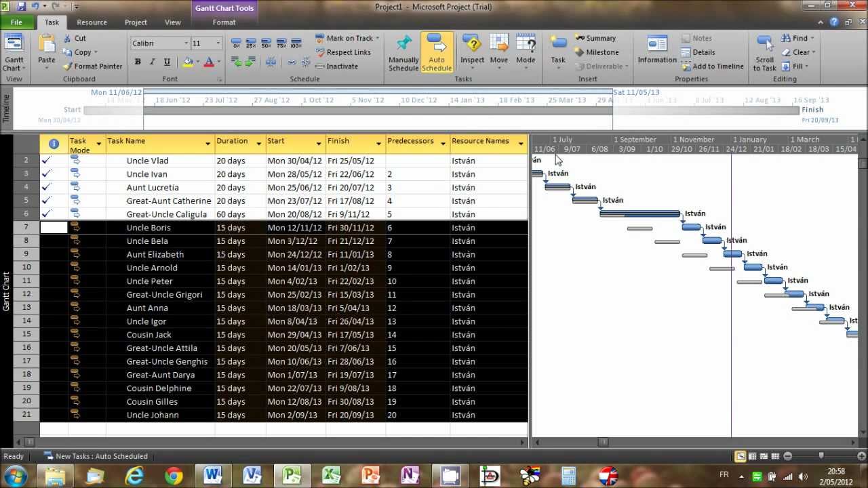
Task: Click the Inspect task icon
Action: (x=472, y=51)
